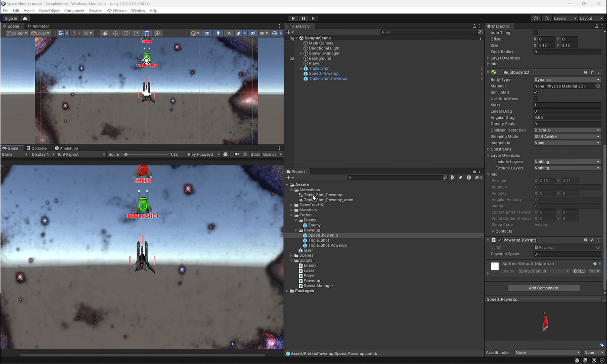Open the GameObject menu
Viewport: 607px width, 364px height.
point(49,10)
